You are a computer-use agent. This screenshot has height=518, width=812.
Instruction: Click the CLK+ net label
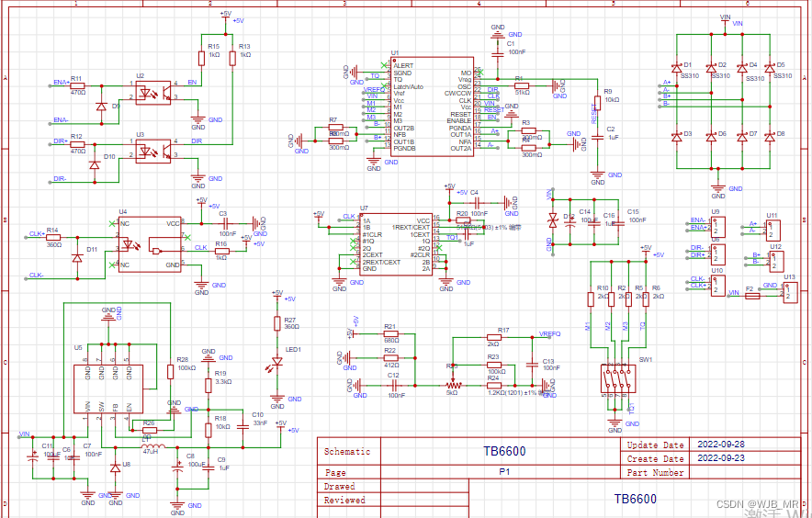click(37, 233)
